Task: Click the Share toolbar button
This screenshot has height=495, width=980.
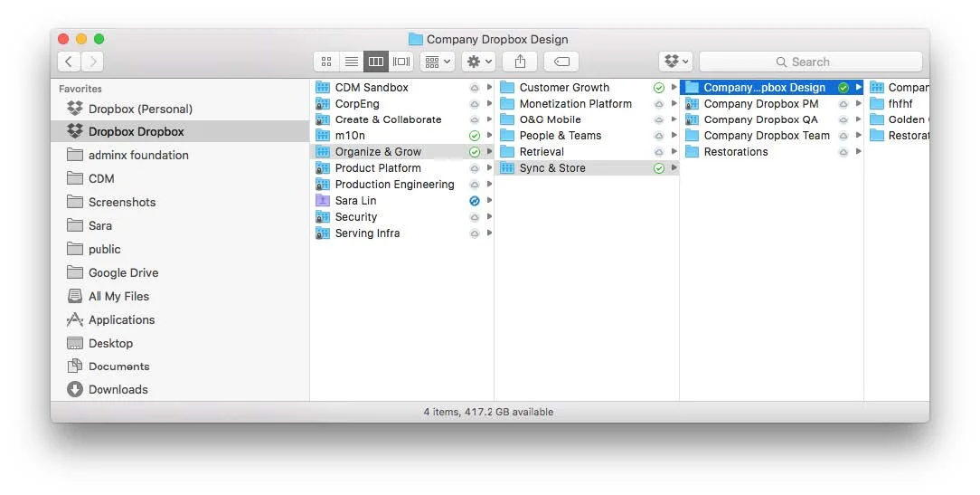Action: (x=520, y=62)
